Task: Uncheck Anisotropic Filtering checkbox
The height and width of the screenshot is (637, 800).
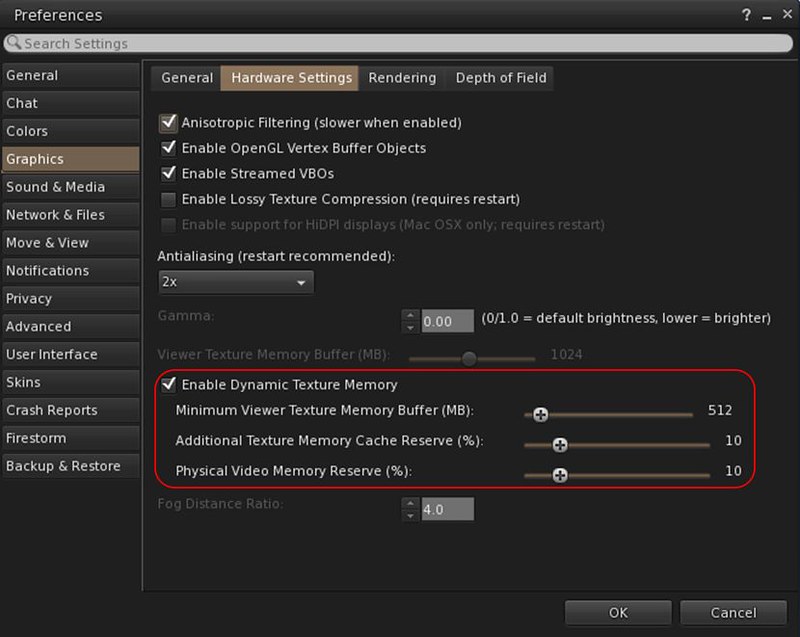Action: [168, 123]
